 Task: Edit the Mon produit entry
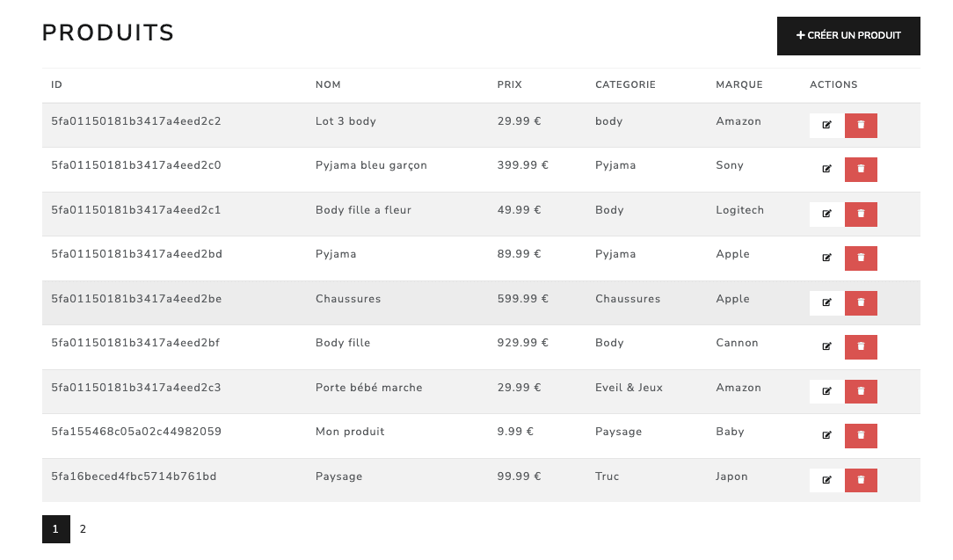[x=826, y=435]
